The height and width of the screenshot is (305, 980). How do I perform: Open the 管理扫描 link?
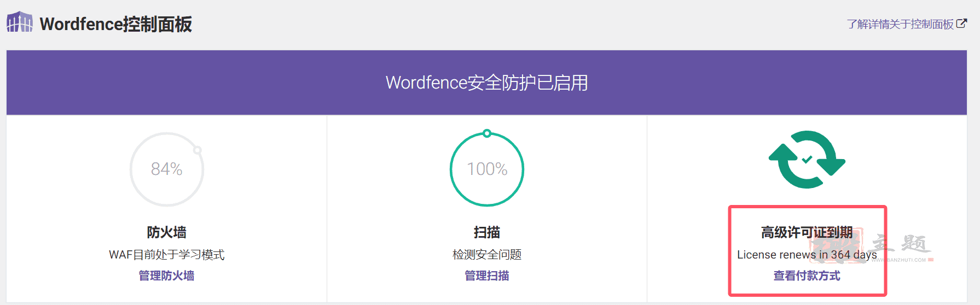(x=487, y=275)
